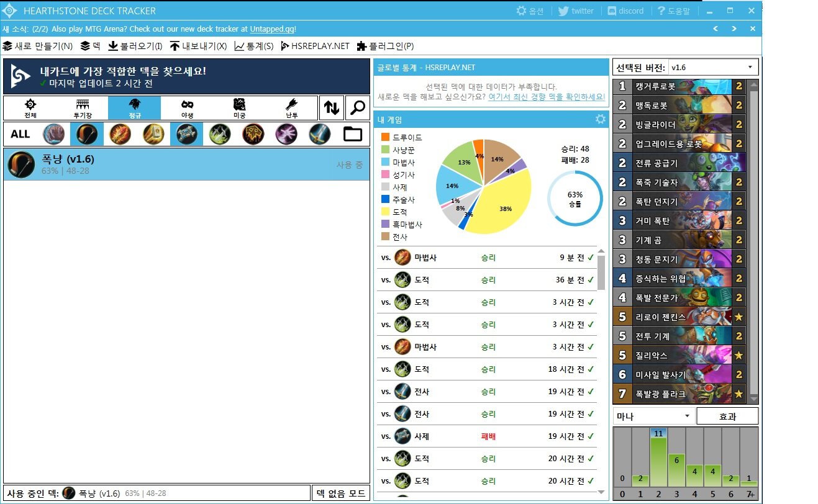The image size is (818, 504).
Task: Click the orange 드루이드 legend swatch
Action: [385, 137]
